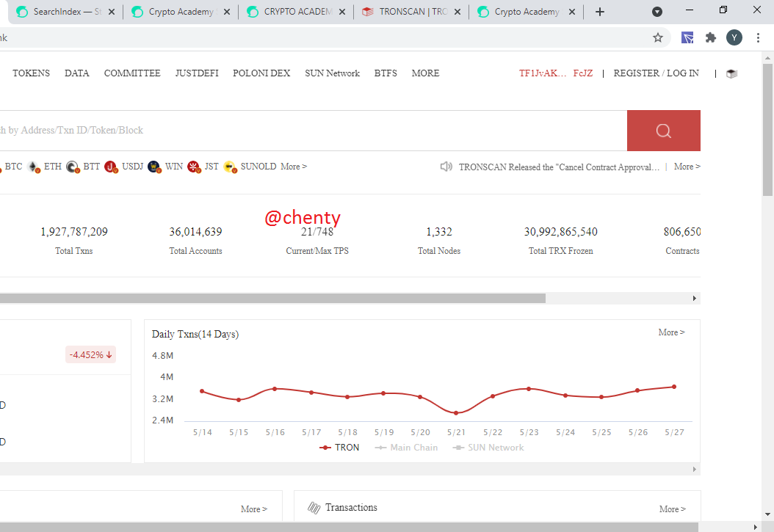This screenshot has height=532, width=774.
Task: Click the SearchIndex tab favicon
Action: tap(22, 12)
